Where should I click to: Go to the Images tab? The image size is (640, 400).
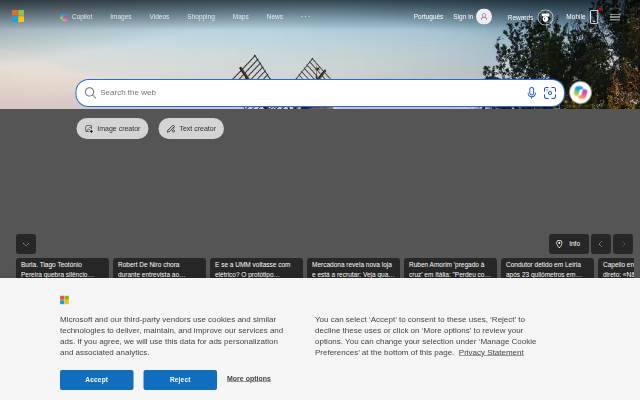click(121, 17)
